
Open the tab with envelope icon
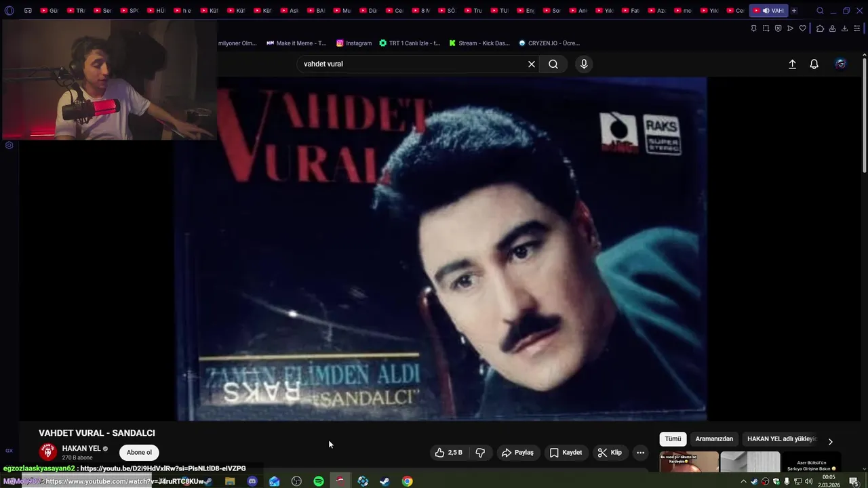tap(28, 10)
